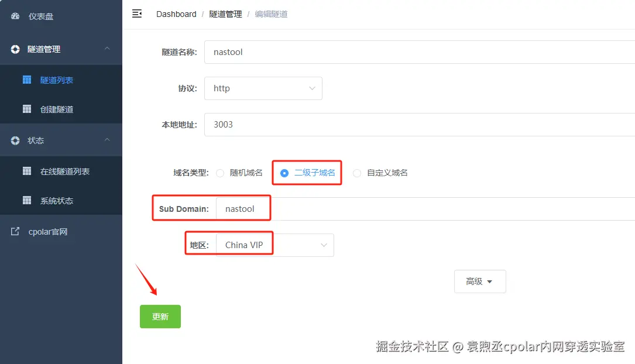Click the grid icon beside 系统状态

click(x=27, y=200)
